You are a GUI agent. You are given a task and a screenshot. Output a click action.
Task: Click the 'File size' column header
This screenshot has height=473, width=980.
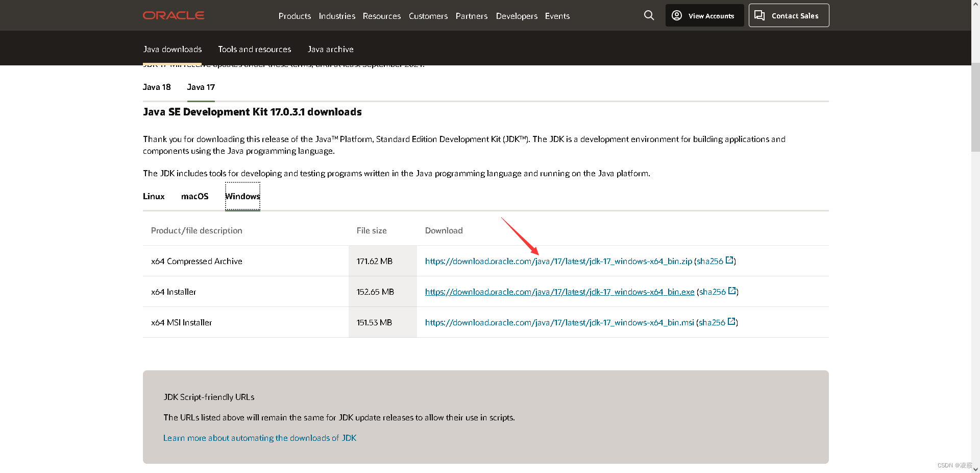tap(372, 230)
